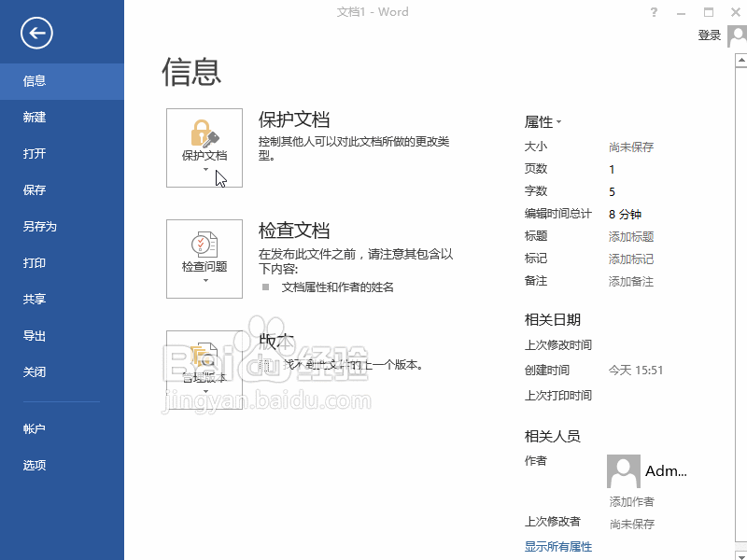Click the 上次打印时间 label
The height and width of the screenshot is (560, 747).
coord(558,395)
